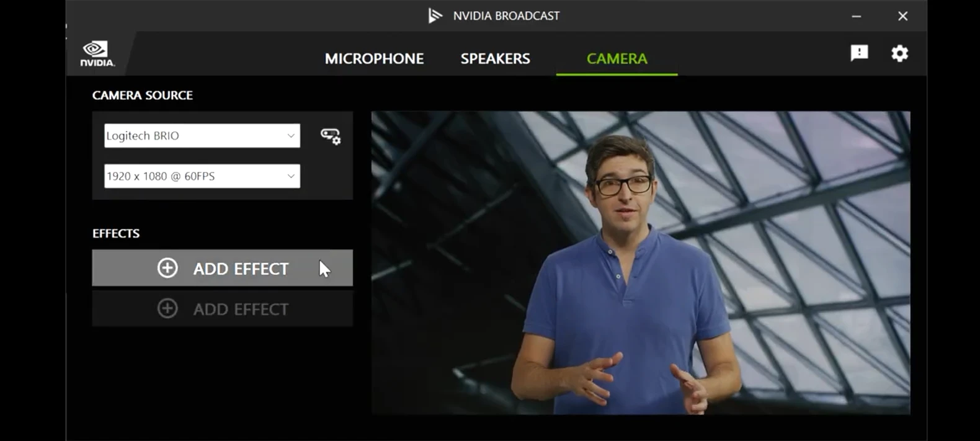The image size is (980, 441).
Task: Close the NVIDIA Broadcast window
Action: coord(902,16)
